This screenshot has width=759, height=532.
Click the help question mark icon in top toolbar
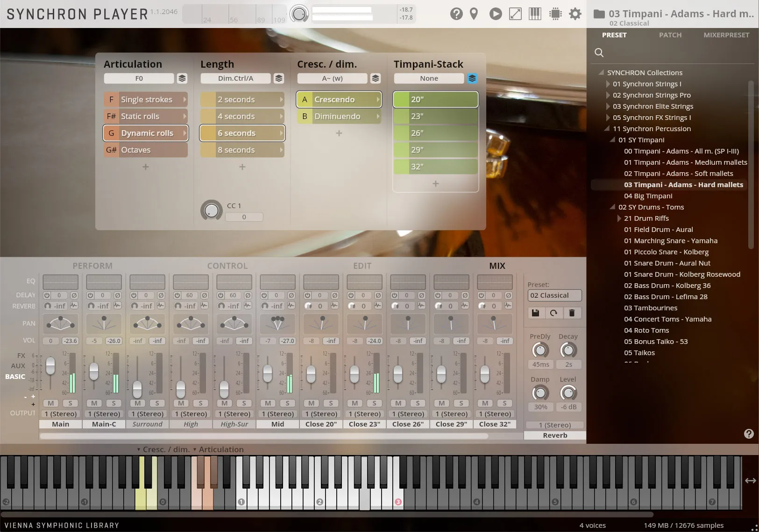456,14
